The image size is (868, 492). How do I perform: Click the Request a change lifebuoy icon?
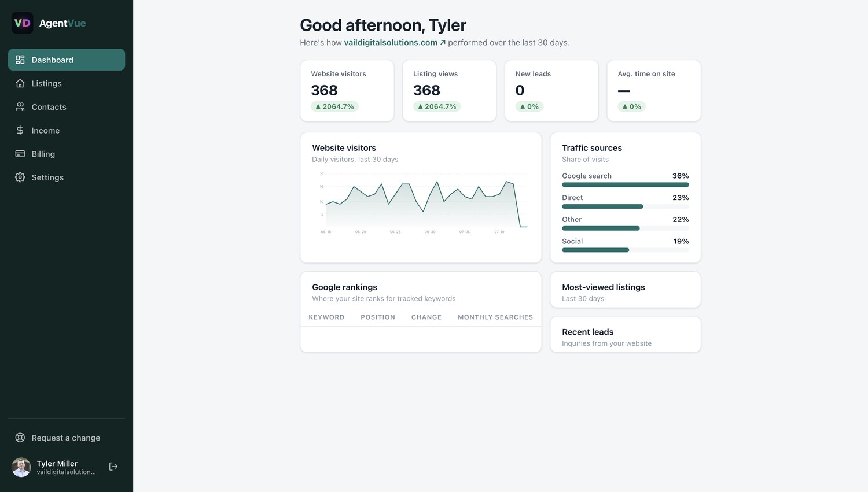point(20,438)
